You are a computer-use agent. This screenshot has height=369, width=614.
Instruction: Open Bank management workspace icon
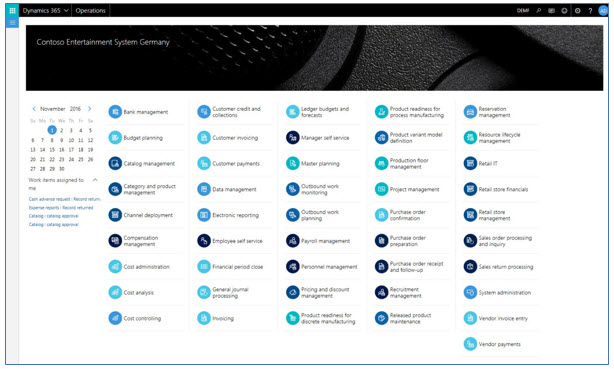pos(115,112)
